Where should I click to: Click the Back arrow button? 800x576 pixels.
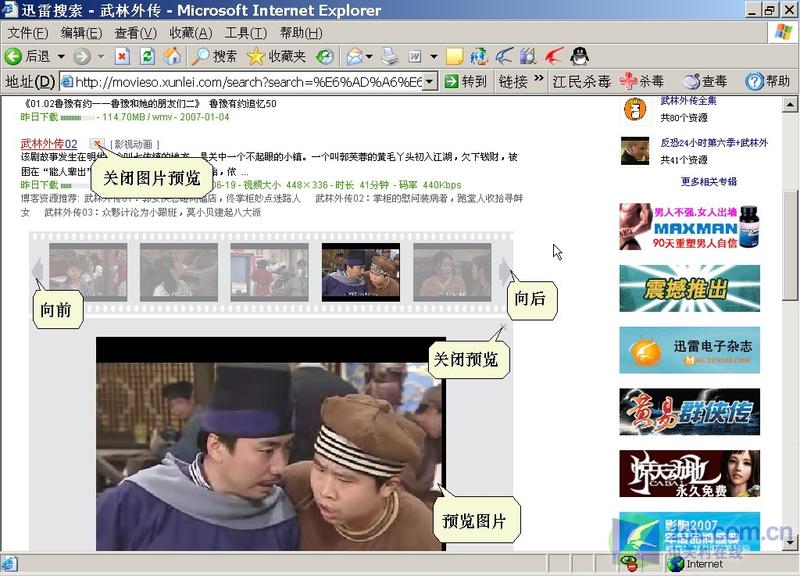tap(13, 56)
